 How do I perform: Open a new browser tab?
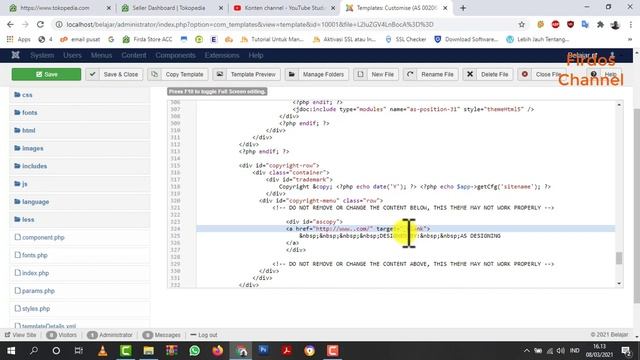[x=463, y=8]
